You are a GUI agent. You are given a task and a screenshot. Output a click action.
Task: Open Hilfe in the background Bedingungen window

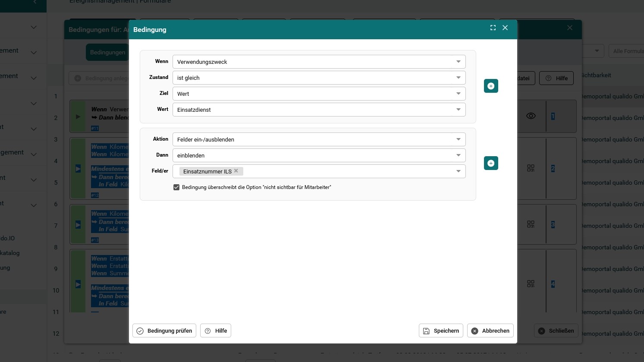pos(556,78)
